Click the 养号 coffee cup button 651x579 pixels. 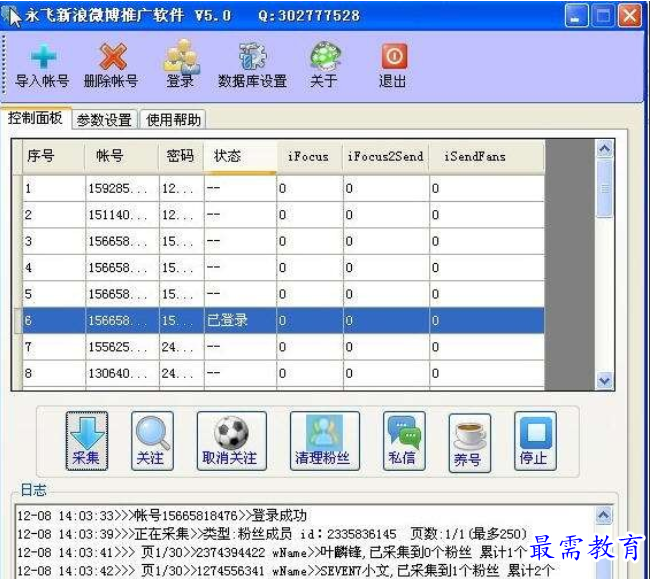click(x=470, y=443)
